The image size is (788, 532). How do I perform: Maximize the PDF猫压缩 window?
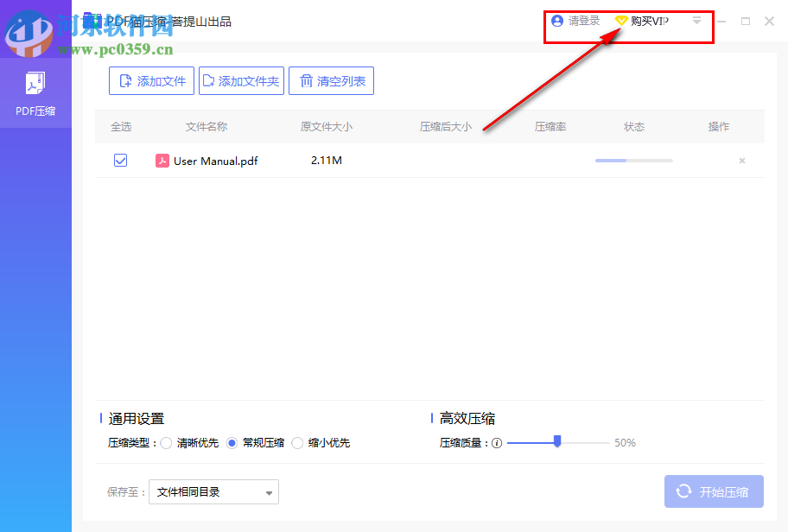pos(746,21)
